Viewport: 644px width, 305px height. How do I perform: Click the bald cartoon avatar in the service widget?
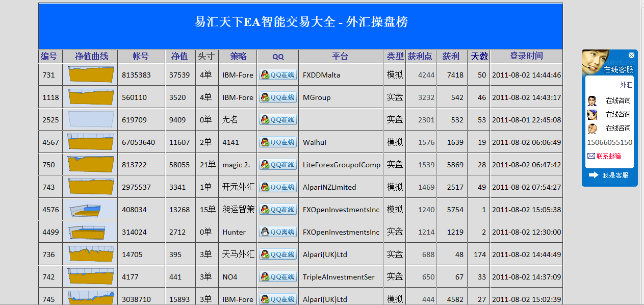[x=592, y=128]
